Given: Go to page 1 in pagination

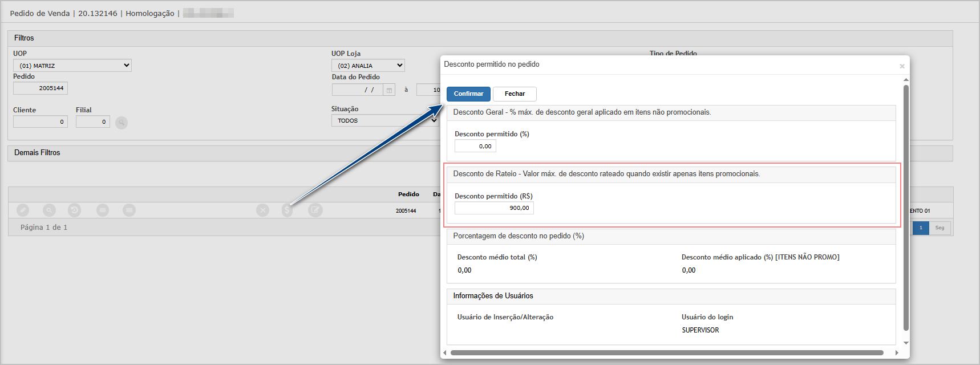Looking at the screenshot, I should [x=920, y=228].
